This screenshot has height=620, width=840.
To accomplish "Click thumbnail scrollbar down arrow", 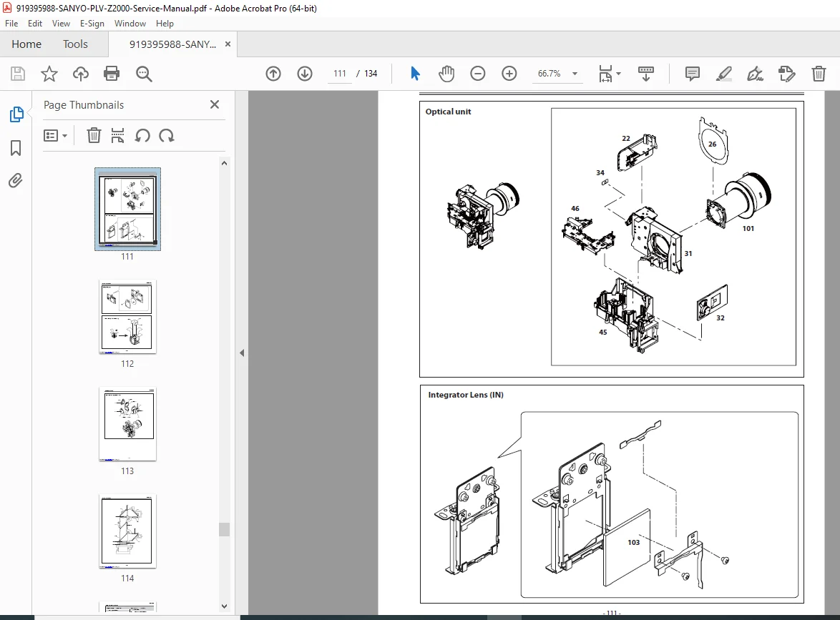I will pos(225,606).
